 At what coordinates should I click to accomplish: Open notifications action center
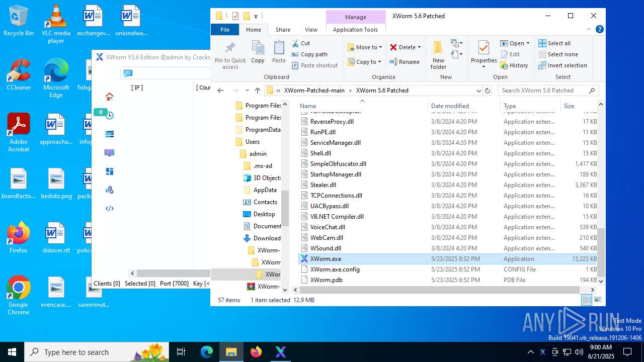tap(627, 352)
